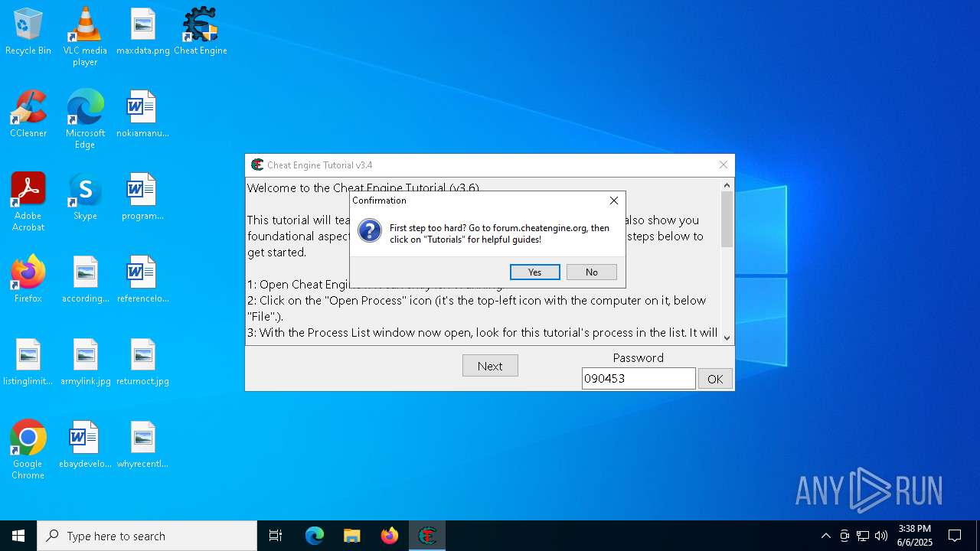Click the question mark icon in Confirmation

pyautogui.click(x=370, y=230)
